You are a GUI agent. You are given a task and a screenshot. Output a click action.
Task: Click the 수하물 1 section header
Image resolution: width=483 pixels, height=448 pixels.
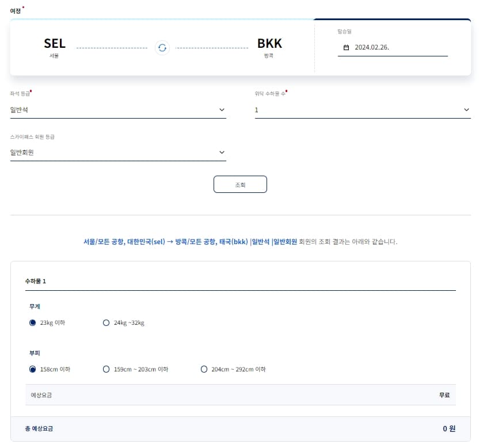[x=36, y=281]
